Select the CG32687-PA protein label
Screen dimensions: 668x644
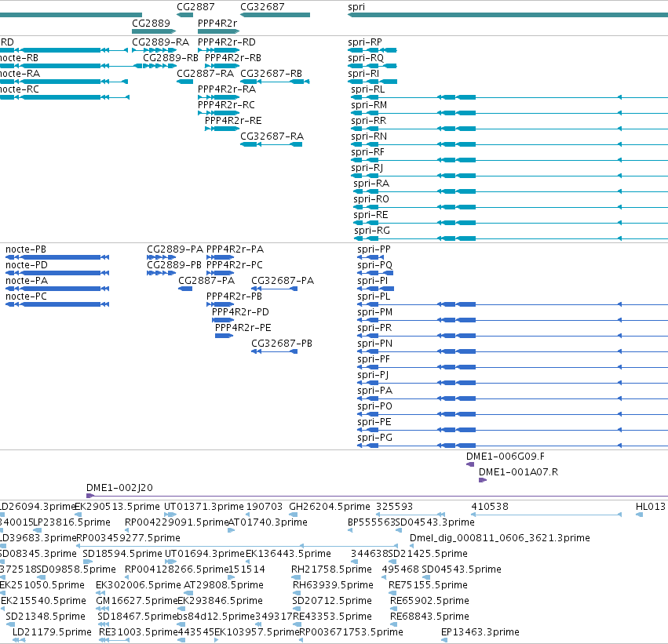(x=283, y=281)
